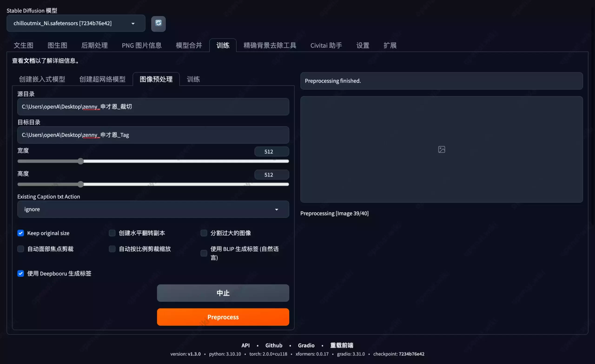Click the 高度 number field showing 512
Image resolution: width=595 pixels, height=364 pixels.
tap(272, 175)
